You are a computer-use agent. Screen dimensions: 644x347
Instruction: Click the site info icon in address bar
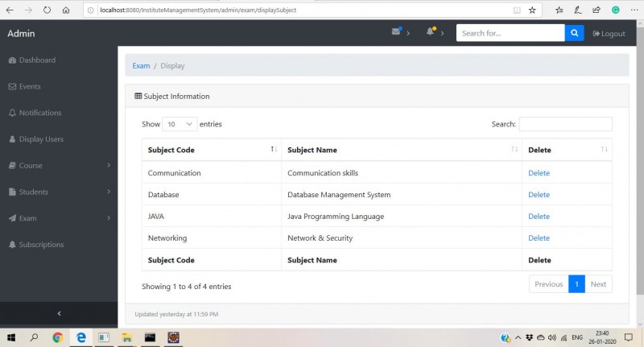[x=90, y=10]
